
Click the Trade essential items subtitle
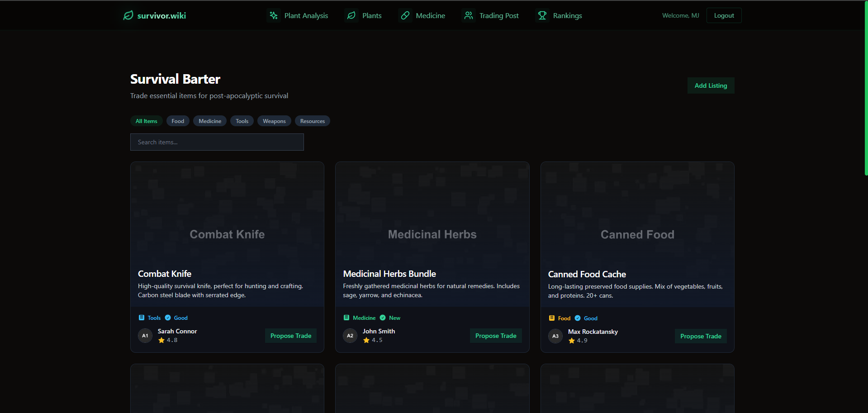coord(209,96)
